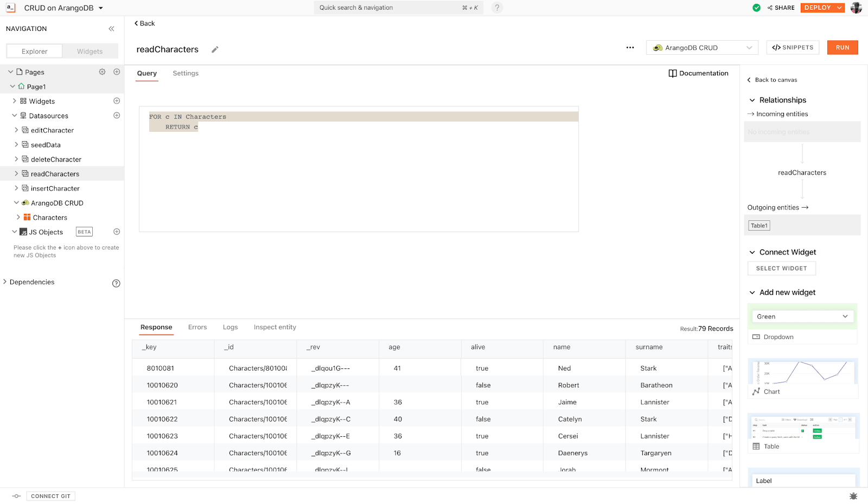Open the debugger bug icon
The height and width of the screenshot is (504, 868).
coord(853,496)
